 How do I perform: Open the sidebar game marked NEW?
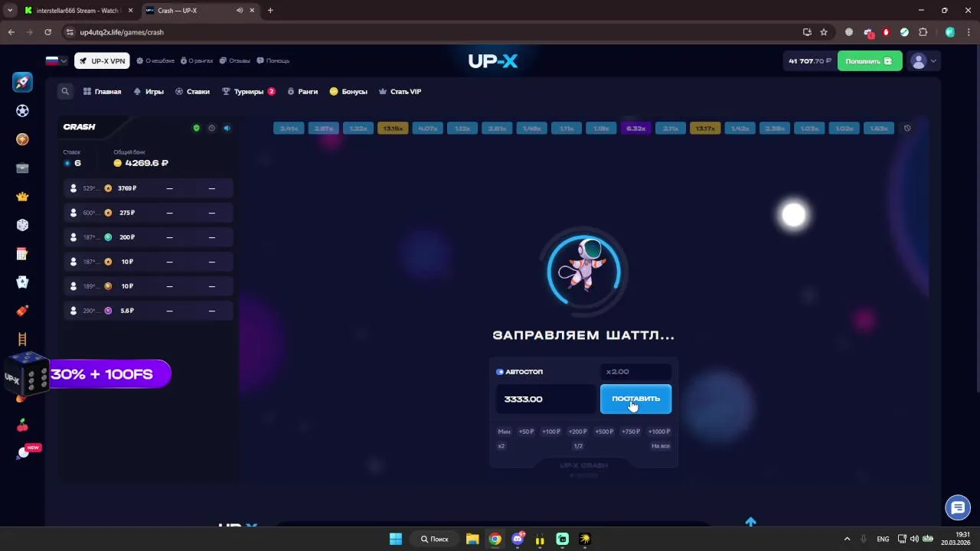[x=24, y=452]
